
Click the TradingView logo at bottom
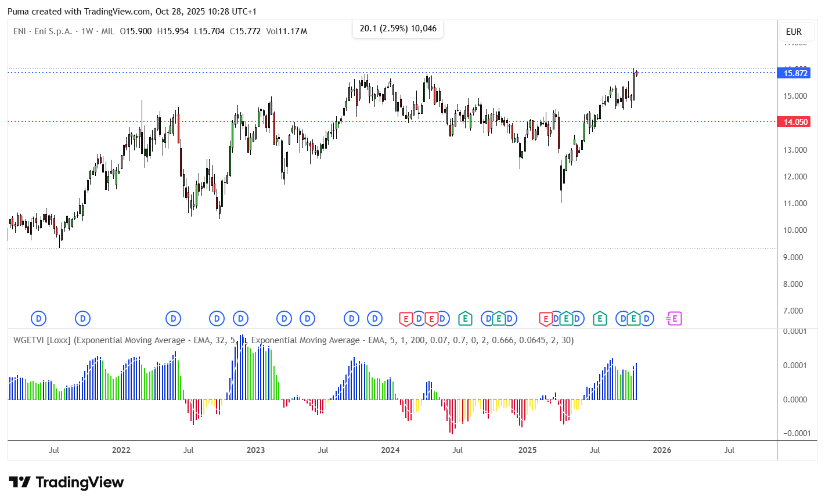66,483
